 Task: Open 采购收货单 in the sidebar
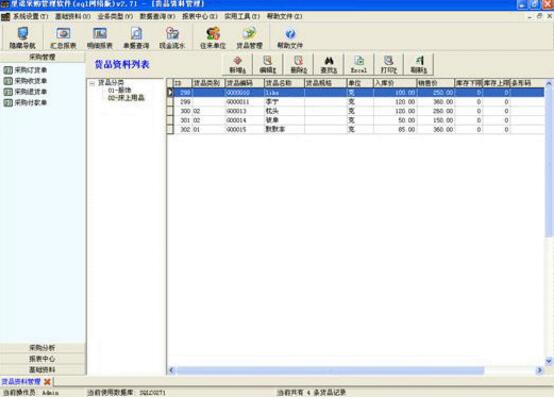point(25,81)
